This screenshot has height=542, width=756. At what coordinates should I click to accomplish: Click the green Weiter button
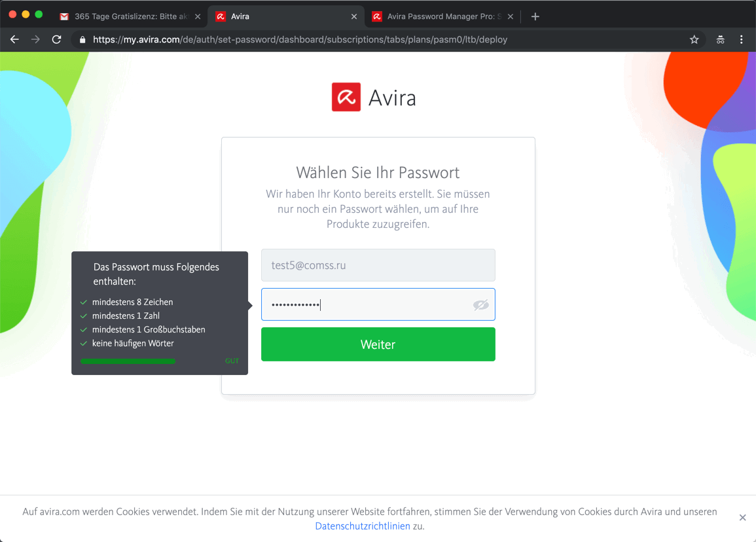(378, 344)
